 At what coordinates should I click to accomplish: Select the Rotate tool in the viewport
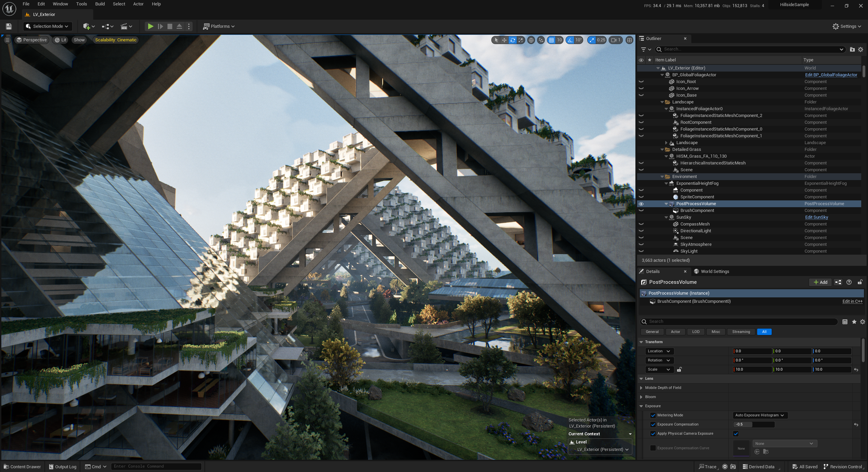coord(513,40)
